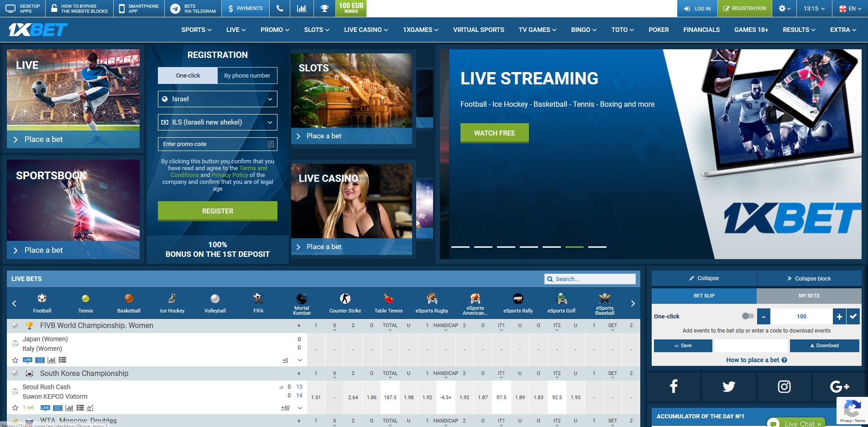Image resolution: width=868 pixels, height=427 pixels.
Task: Open the country selector showing Israel
Action: 217,99
